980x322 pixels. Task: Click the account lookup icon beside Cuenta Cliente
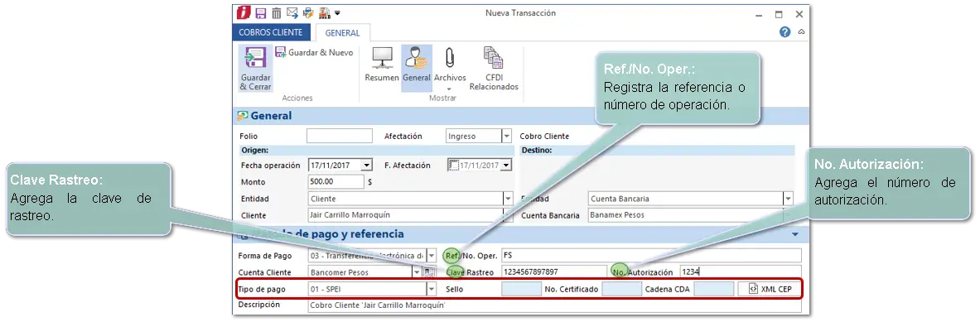coord(429,272)
